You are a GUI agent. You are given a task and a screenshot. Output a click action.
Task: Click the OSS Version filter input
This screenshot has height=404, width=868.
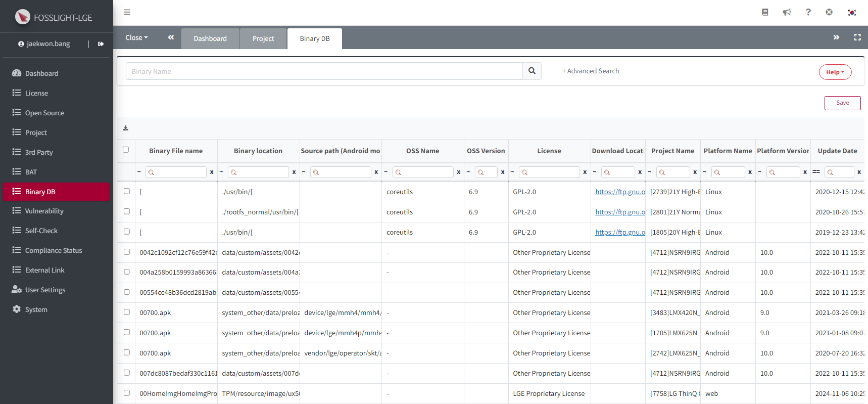(486, 172)
